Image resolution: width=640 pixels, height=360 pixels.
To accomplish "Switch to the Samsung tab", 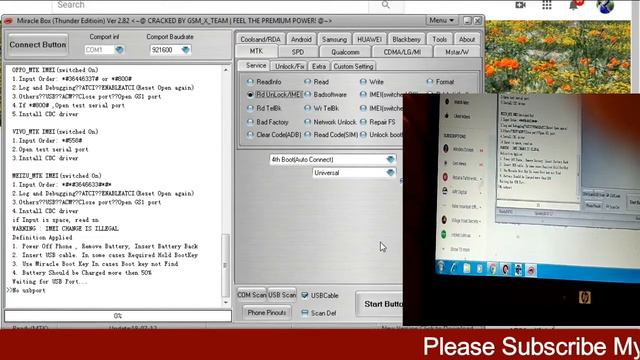I will click(334, 40).
